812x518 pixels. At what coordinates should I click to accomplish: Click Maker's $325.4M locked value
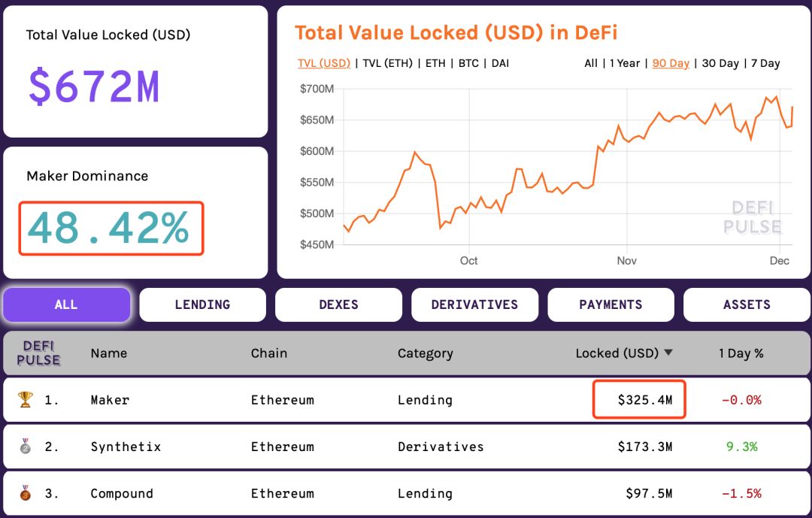pyautogui.click(x=645, y=400)
